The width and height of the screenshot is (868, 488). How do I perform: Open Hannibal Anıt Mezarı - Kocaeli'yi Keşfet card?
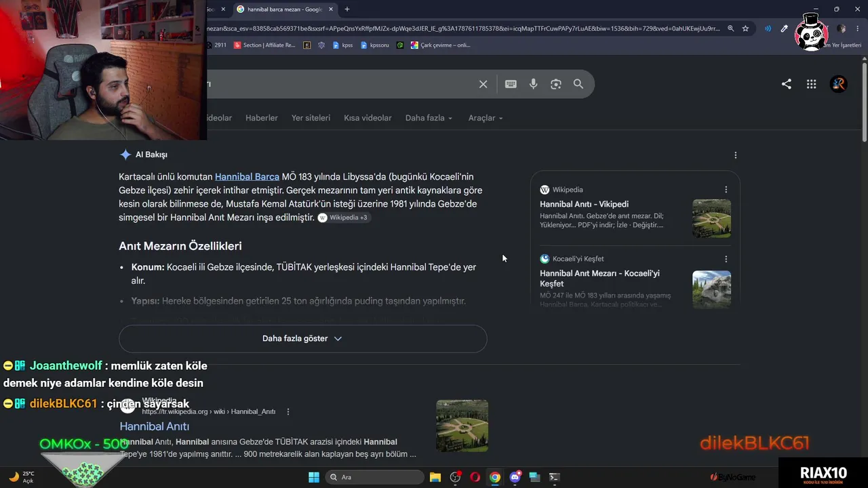(599, 279)
